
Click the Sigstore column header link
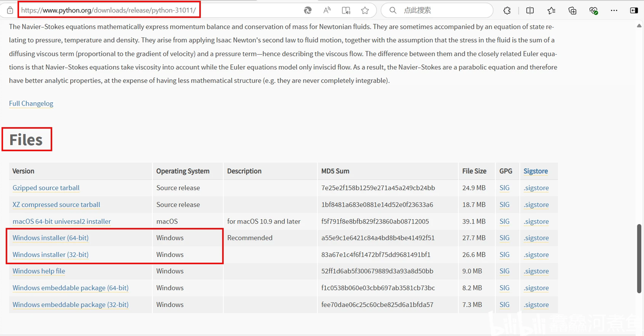pyautogui.click(x=535, y=171)
